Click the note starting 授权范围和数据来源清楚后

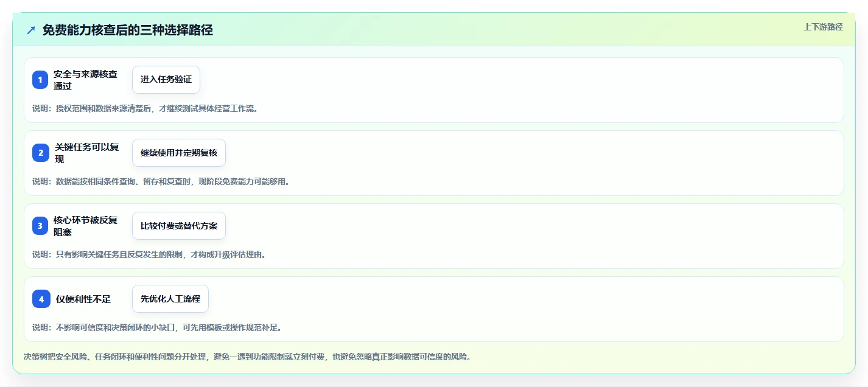[145, 108]
